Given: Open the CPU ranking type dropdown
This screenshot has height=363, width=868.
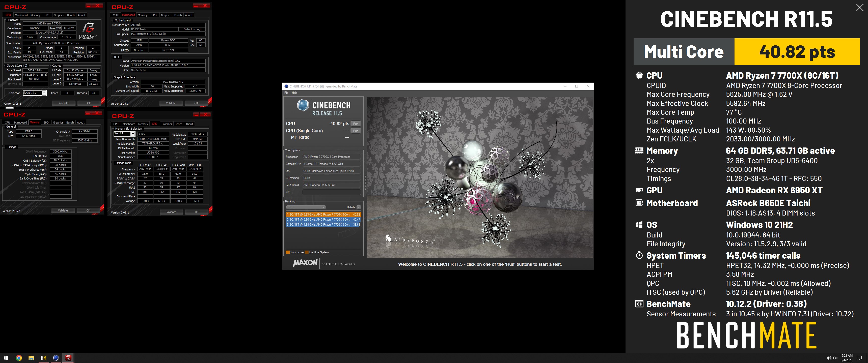Looking at the screenshot, I should [x=306, y=207].
